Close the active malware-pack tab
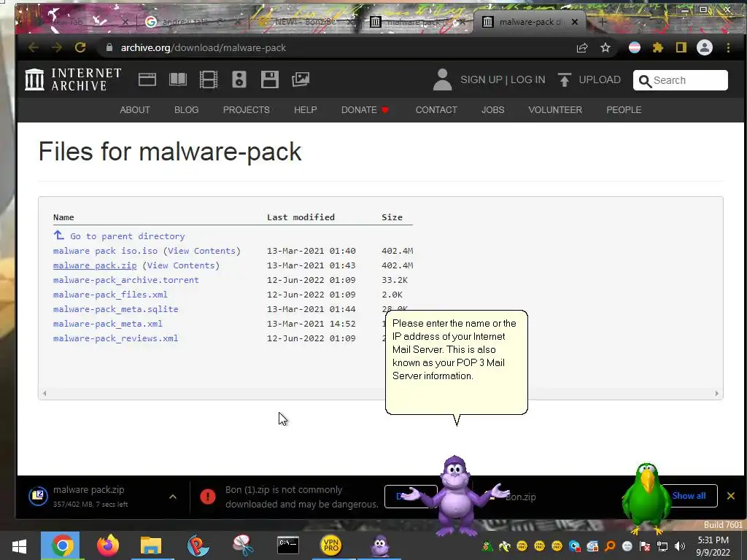Image resolution: width=747 pixels, height=560 pixels. (x=575, y=22)
